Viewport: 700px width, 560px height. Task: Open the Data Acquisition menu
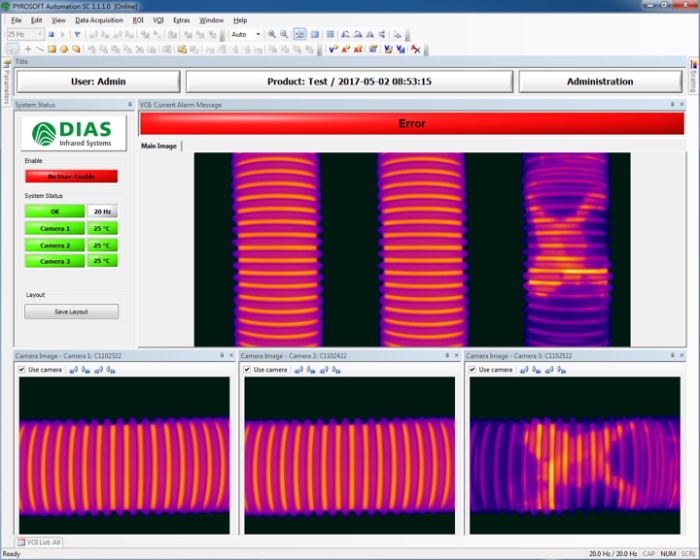99,20
